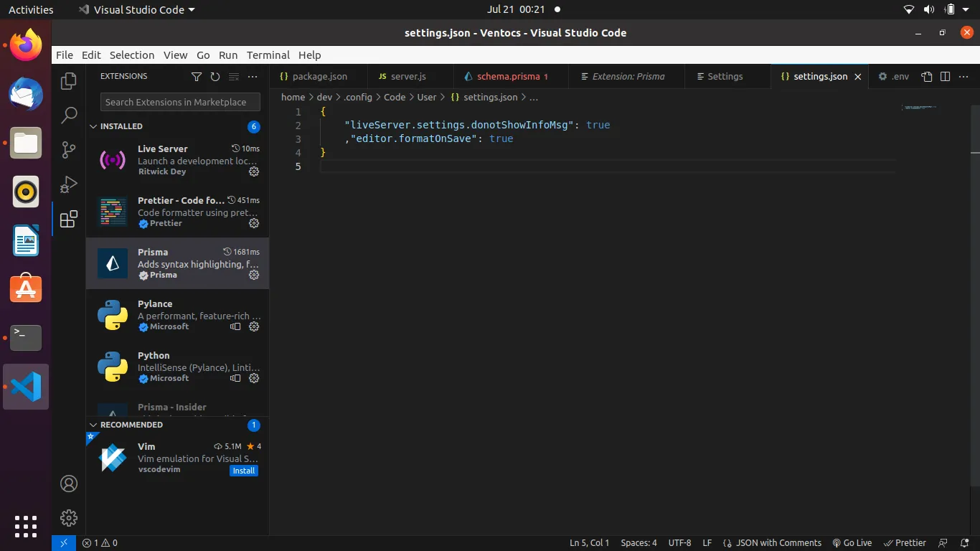Open Prisma extension gear menu
980x551 pixels.
(x=254, y=275)
